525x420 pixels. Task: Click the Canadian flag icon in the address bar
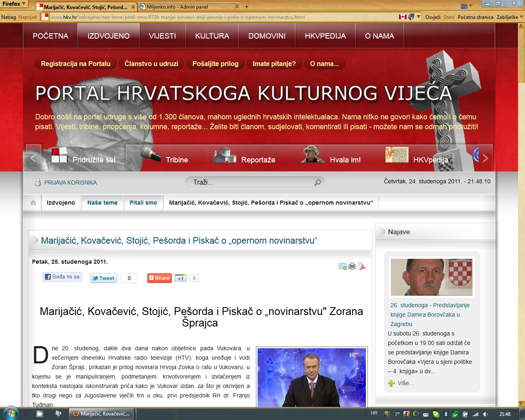403,17
